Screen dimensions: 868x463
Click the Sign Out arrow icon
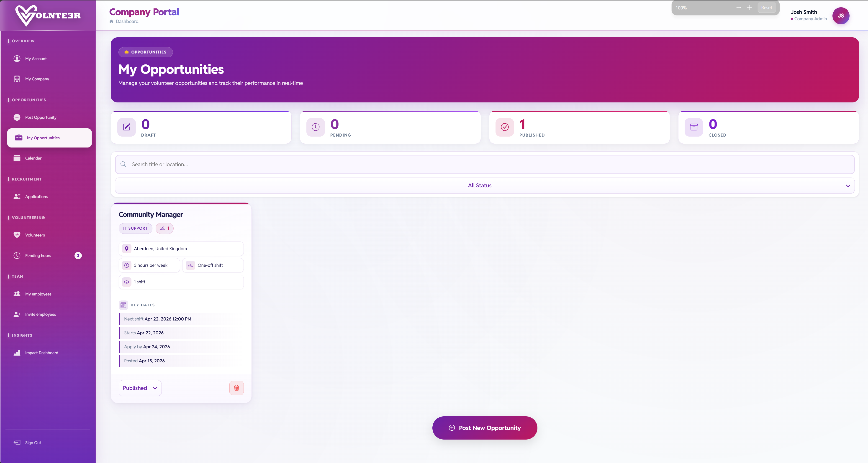click(x=17, y=443)
